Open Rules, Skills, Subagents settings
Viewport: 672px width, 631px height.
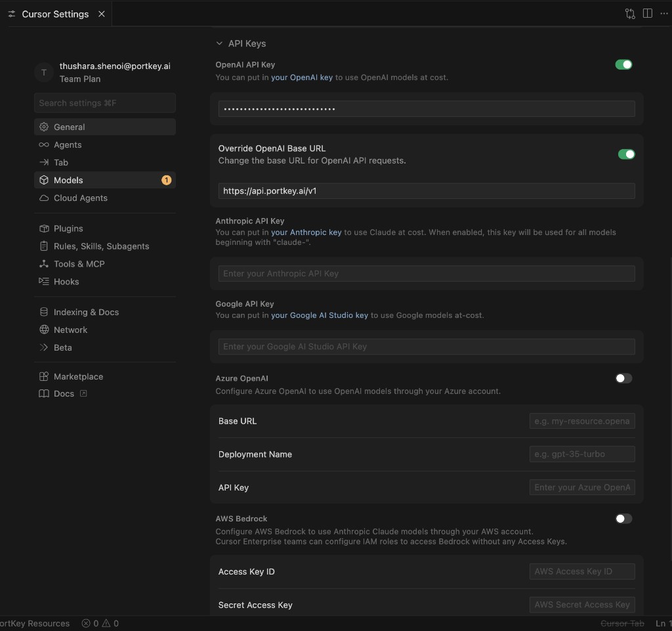pos(105,246)
